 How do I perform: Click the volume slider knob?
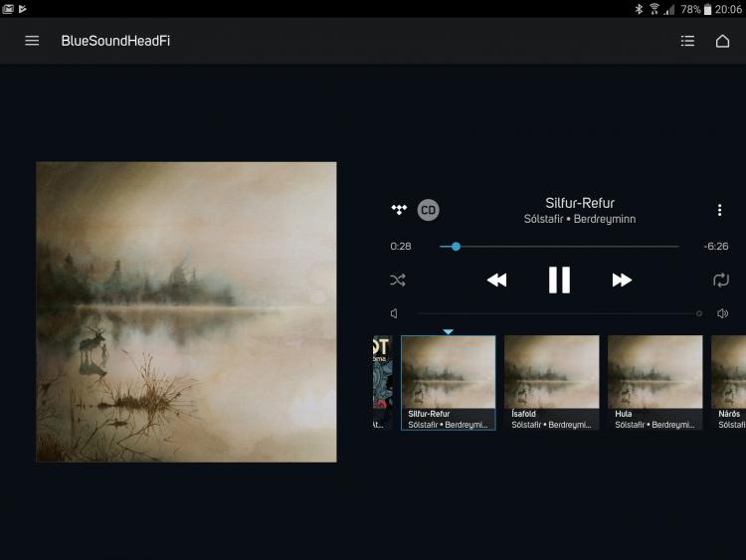click(699, 313)
